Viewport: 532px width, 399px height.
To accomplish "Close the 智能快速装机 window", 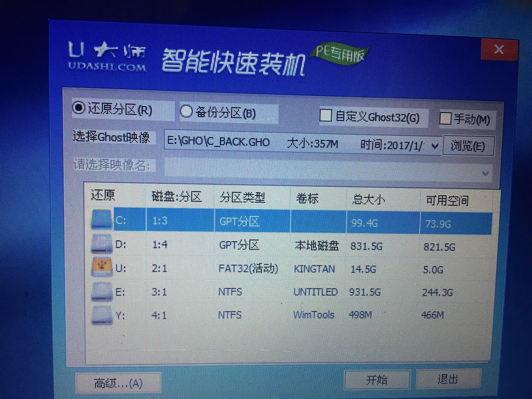I will point(499,50).
